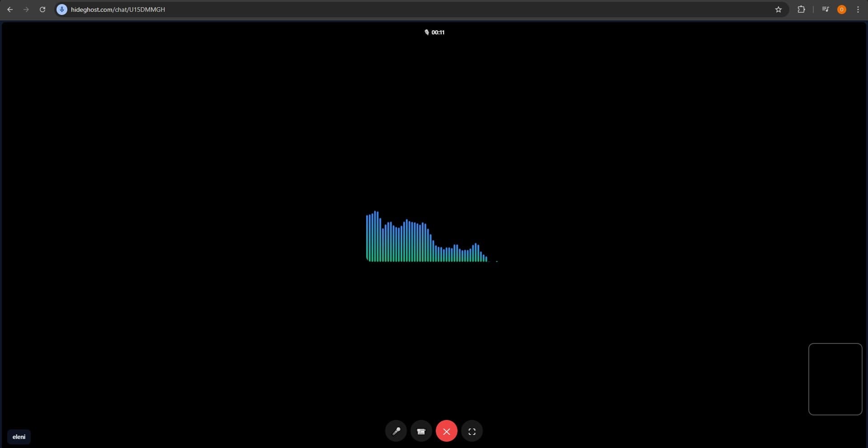
Task: Enter fullscreen using the expand icon
Action: pos(472,431)
